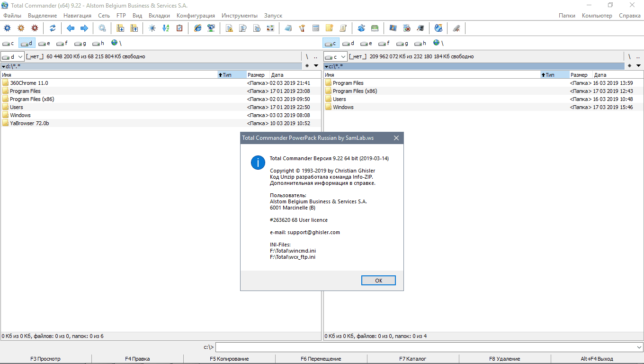This screenshot has height=364, width=644.
Task: Go to parent directory in right panel
Action: click(x=638, y=56)
